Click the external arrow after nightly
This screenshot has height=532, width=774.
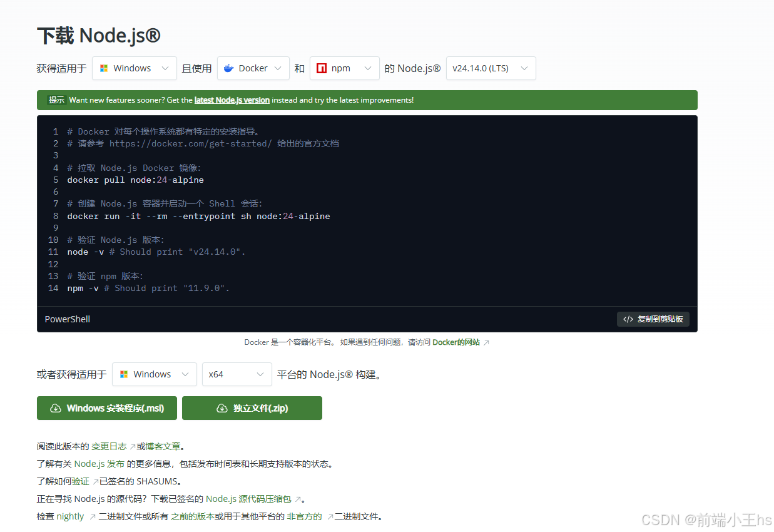92,517
